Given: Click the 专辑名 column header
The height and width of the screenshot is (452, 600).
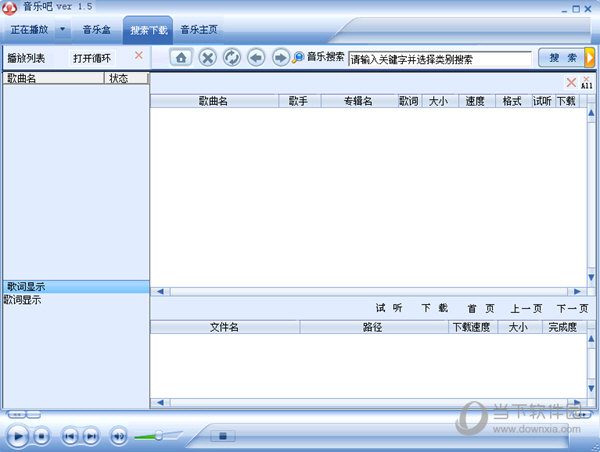Looking at the screenshot, I should (359, 101).
